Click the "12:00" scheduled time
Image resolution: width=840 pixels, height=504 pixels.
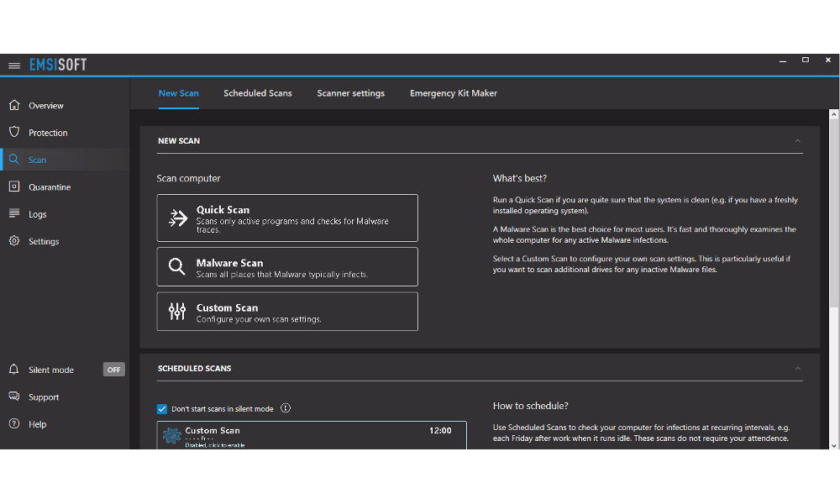click(x=440, y=431)
